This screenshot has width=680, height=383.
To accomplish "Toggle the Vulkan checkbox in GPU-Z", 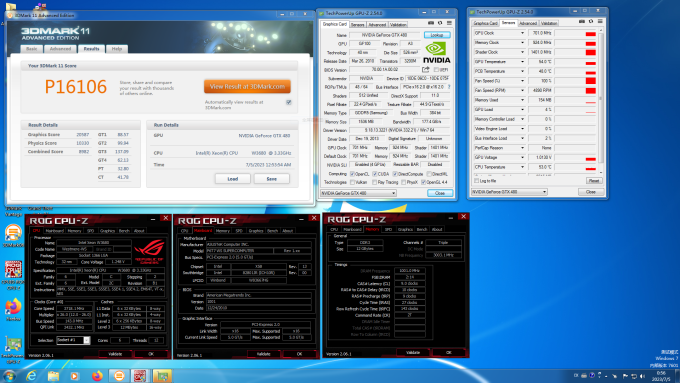I will click(352, 182).
